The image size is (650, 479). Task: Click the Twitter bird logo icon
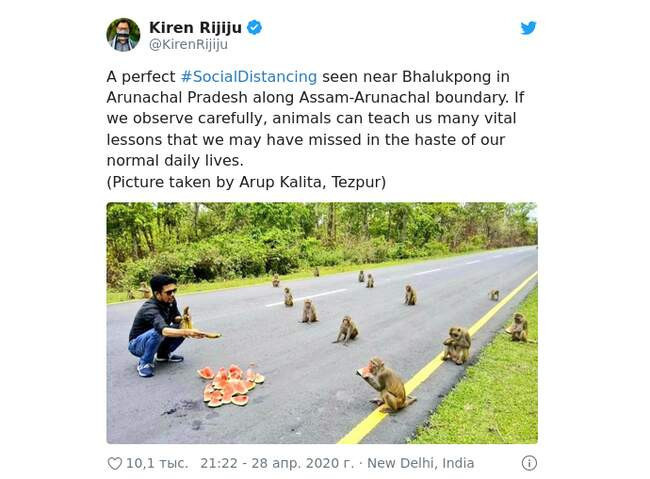(529, 28)
